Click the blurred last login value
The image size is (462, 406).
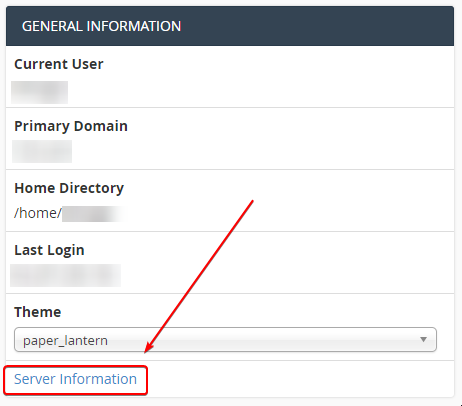click(x=65, y=275)
